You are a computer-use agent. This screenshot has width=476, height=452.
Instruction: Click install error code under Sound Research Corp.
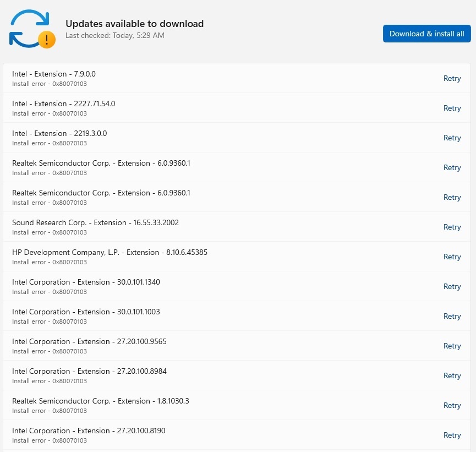(50, 232)
